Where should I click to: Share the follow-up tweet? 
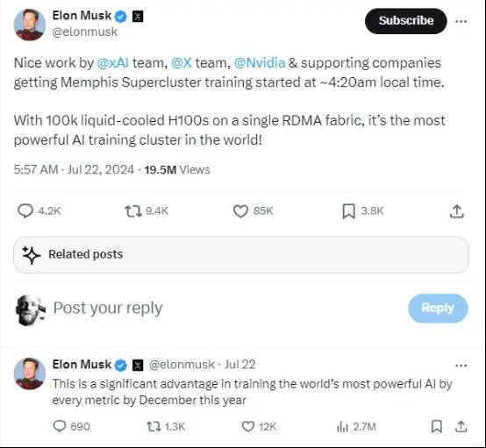(x=461, y=427)
